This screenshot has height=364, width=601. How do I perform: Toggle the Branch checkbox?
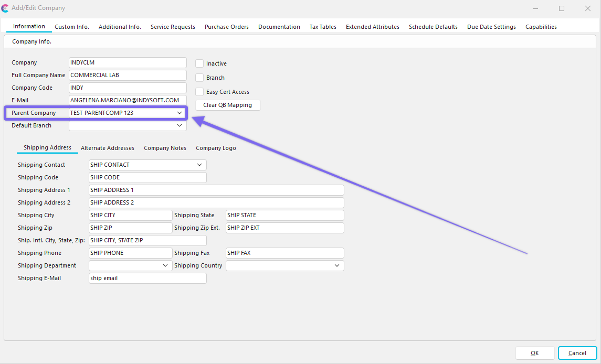click(x=199, y=78)
